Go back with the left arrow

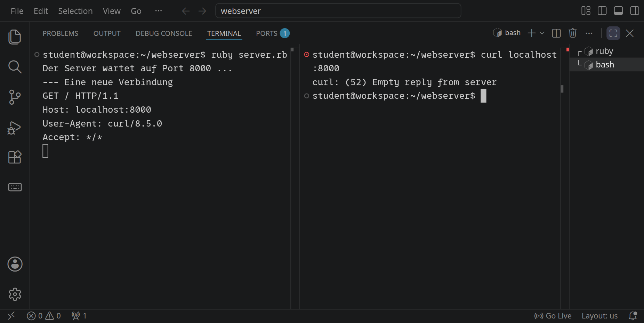[x=186, y=11]
